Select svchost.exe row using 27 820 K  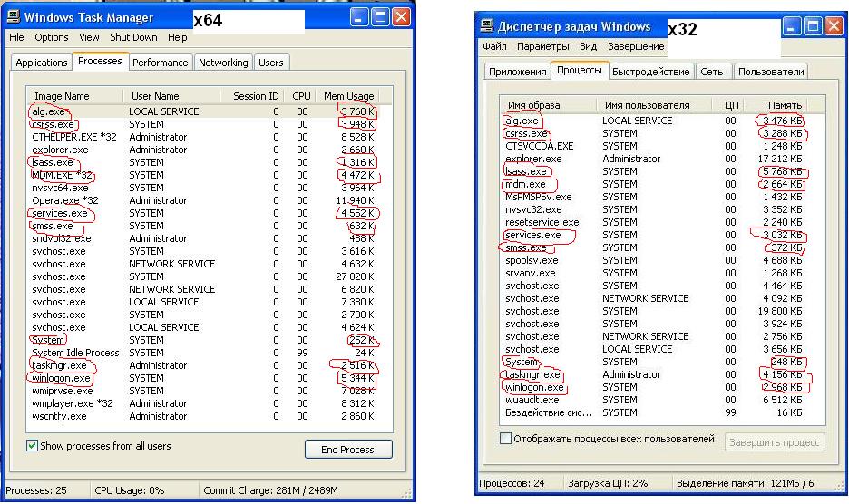click(203, 276)
